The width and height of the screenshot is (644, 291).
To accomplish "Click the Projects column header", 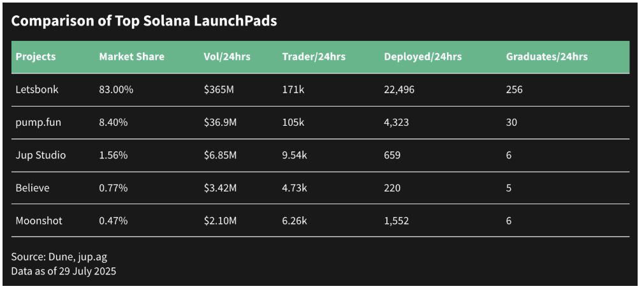I will 36,57.
